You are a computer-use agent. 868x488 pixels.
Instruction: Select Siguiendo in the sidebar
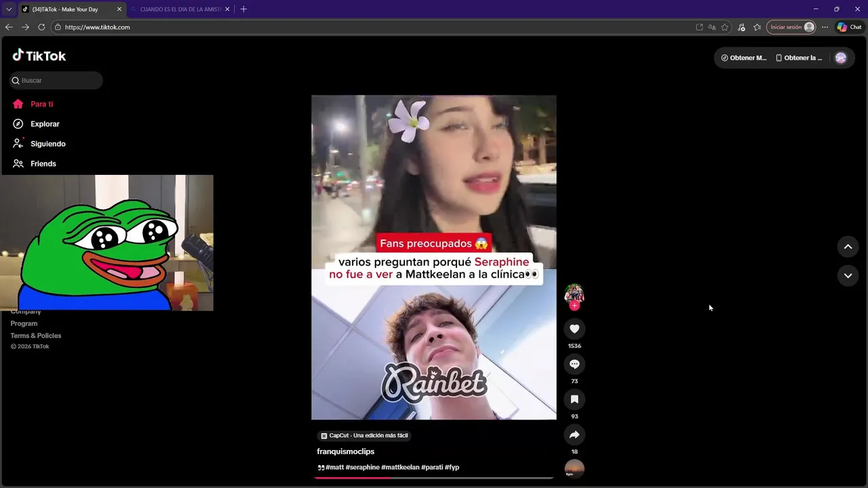[48, 144]
